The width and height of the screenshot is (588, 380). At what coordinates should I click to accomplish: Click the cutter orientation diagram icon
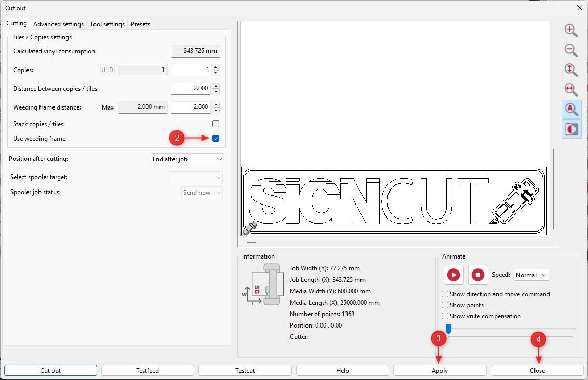[262, 284]
